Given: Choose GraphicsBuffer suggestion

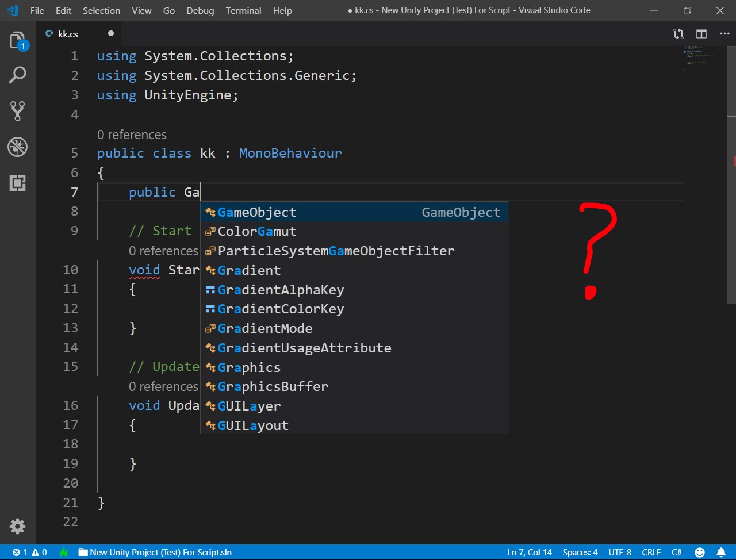Looking at the screenshot, I should (354, 386).
